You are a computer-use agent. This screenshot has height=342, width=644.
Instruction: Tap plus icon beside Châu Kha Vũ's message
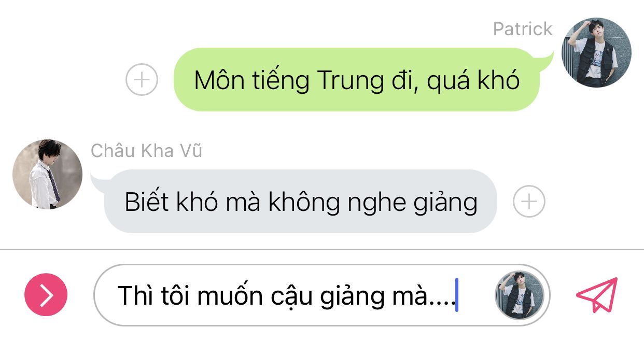(x=529, y=201)
